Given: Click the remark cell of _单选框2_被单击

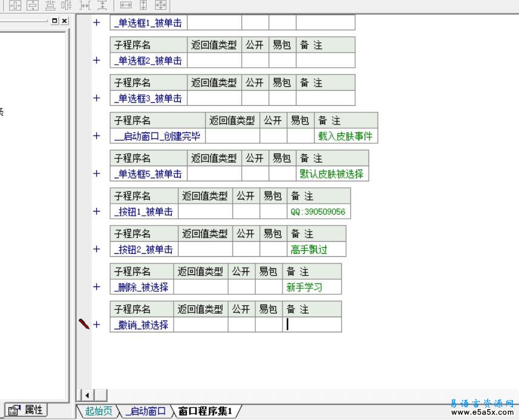Looking at the screenshot, I should click(x=325, y=60).
